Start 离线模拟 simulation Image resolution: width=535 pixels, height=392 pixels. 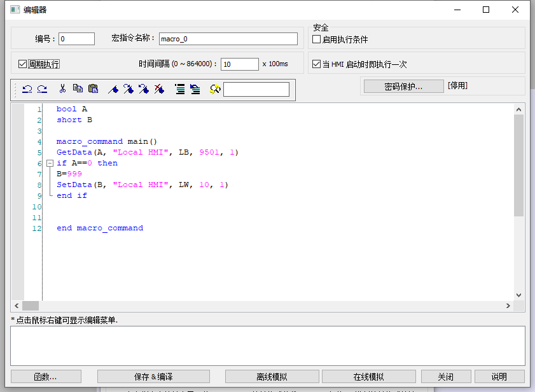[272, 377]
